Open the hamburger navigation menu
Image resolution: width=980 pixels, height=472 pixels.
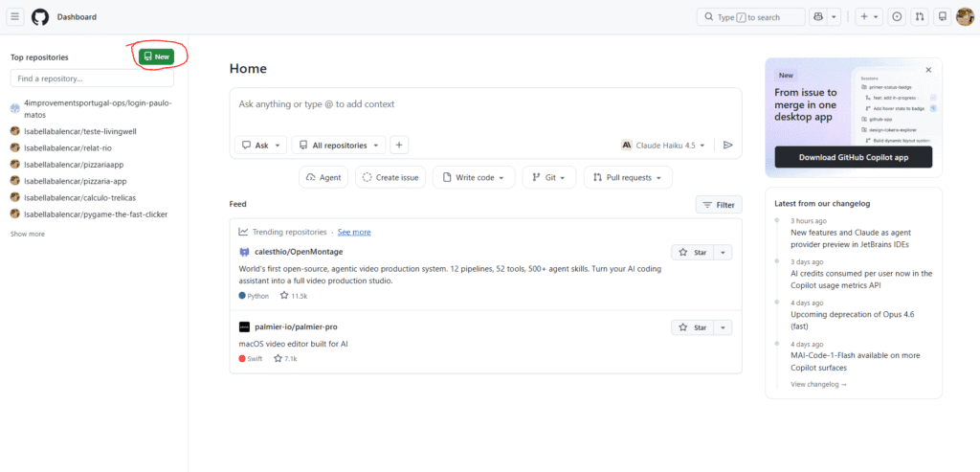click(x=15, y=17)
